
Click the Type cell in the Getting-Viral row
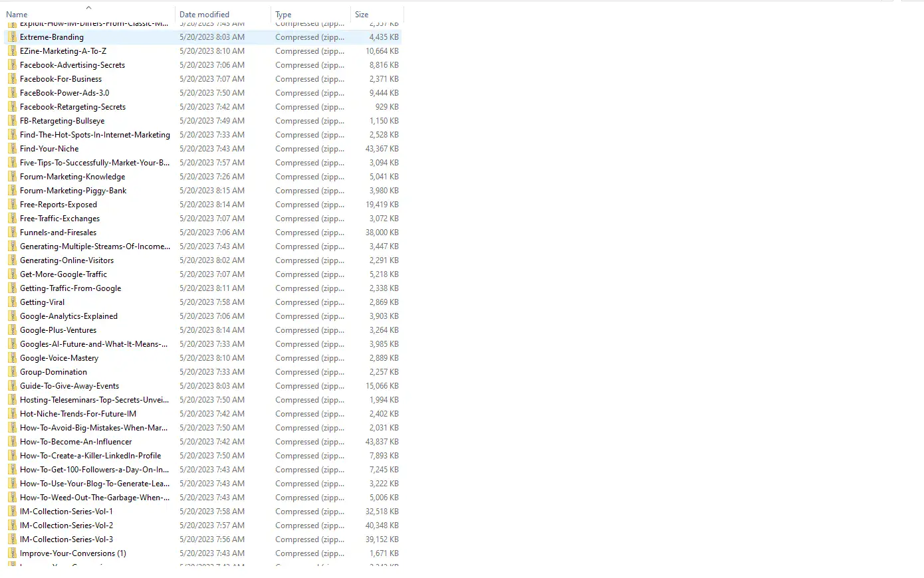pos(310,302)
